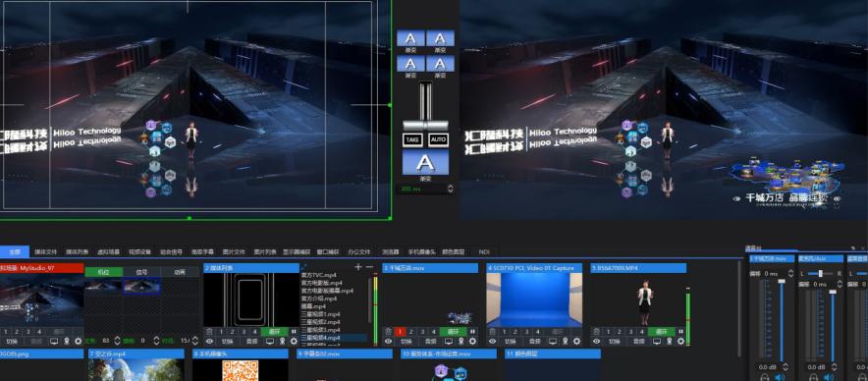Toggle green loop button on input 5
This screenshot has height=381, width=868.
tap(662, 331)
